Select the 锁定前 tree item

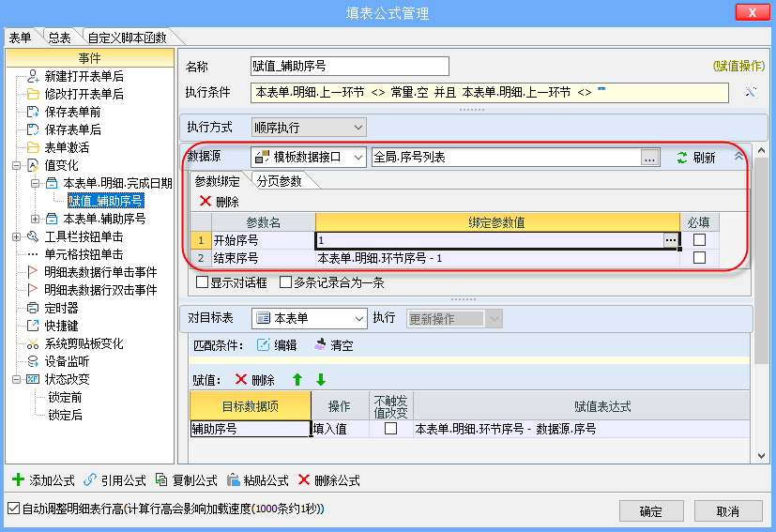point(65,398)
